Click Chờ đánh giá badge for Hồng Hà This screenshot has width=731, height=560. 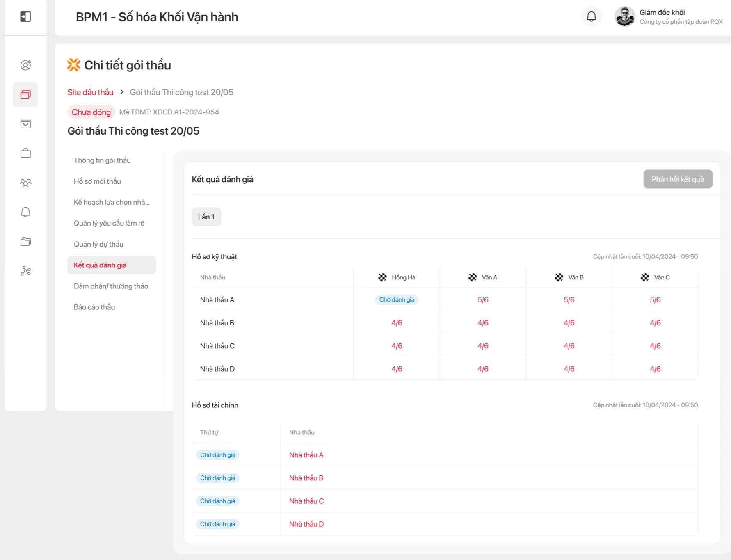point(396,300)
